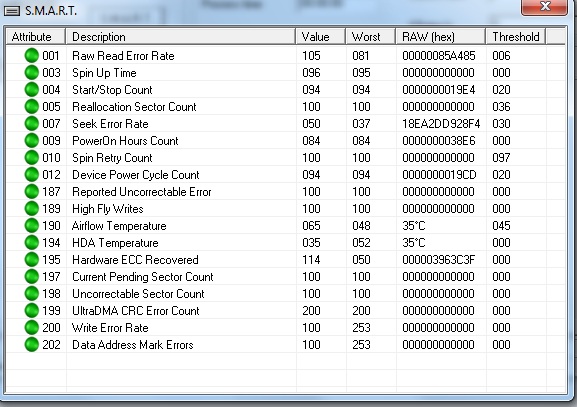Select the Raw Read Error Rate description
The image size is (577, 407).
[123, 56]
